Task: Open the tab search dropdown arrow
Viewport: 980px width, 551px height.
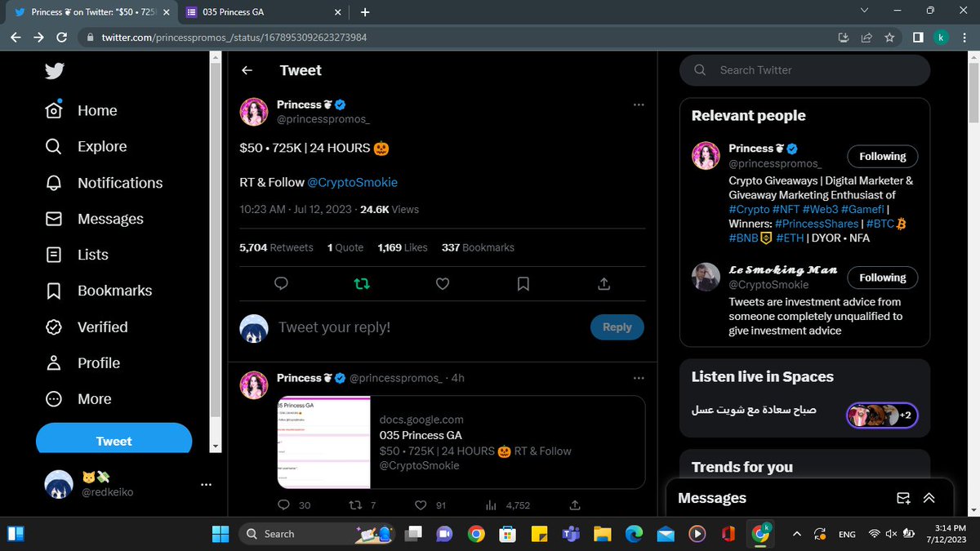Action: (x=866, y=10)
